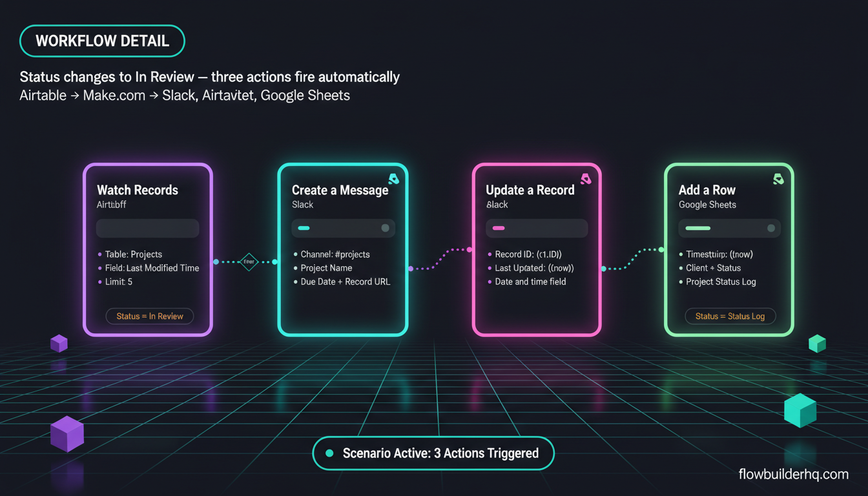Click the Project Name line
Viewport: 868px width, 496px height.
pos(322,268)
